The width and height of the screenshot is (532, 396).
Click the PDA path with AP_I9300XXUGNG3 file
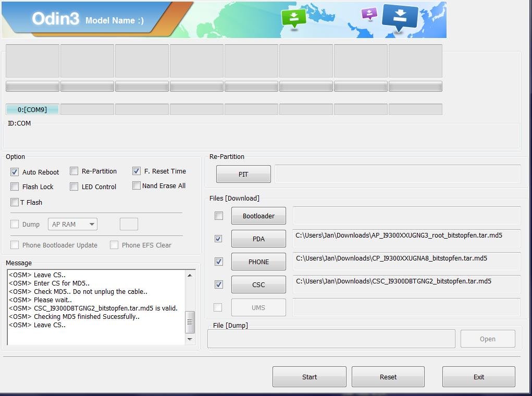click(406, 239)
